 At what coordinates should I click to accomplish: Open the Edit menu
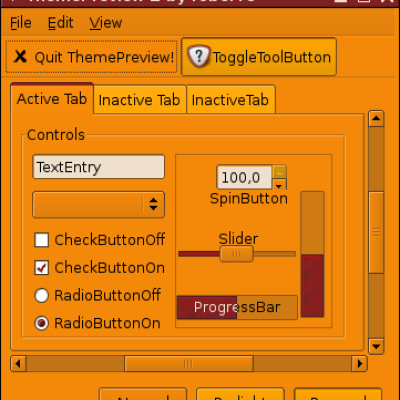point(60,23)
